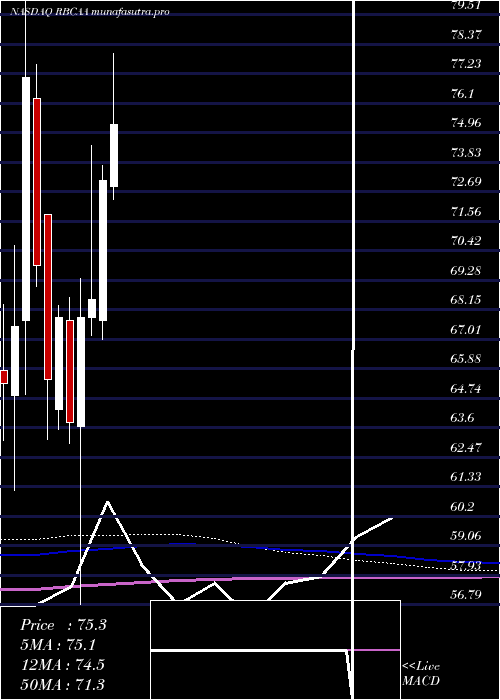This screenshot has height=700, width=500.
Task: Click the 78.37 price axis label
Action: pos(466,34)
